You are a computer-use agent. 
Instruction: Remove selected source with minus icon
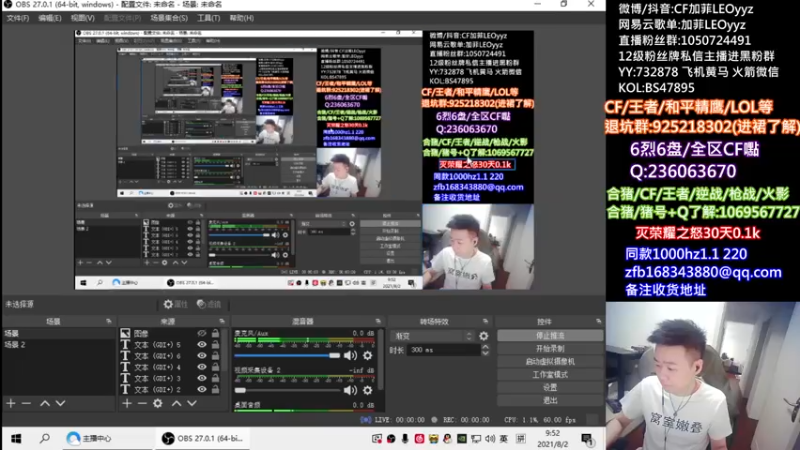coord(142,403)
